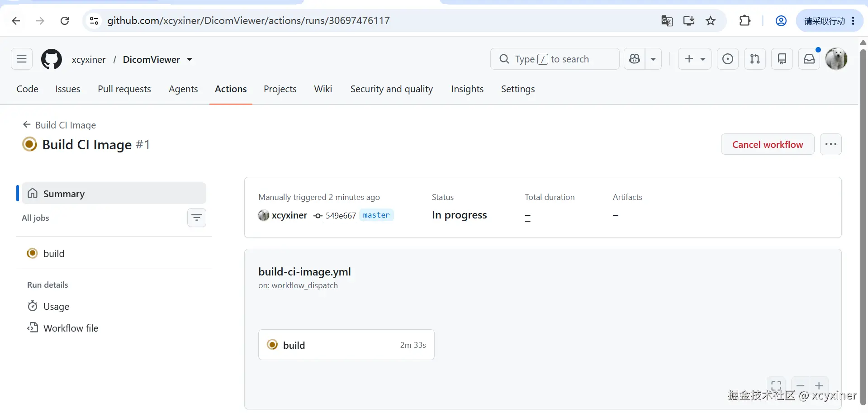Filter jobs using the filter icon
Screen dimensions: 868x413
coord(197,218)
